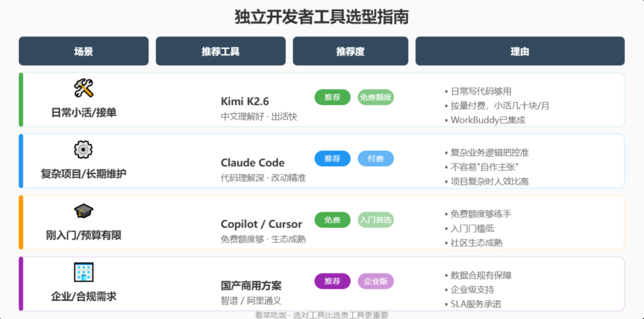Select the 理由 column header
The image size is (644, 319).
pyautogui.click(x=520, y=51)
